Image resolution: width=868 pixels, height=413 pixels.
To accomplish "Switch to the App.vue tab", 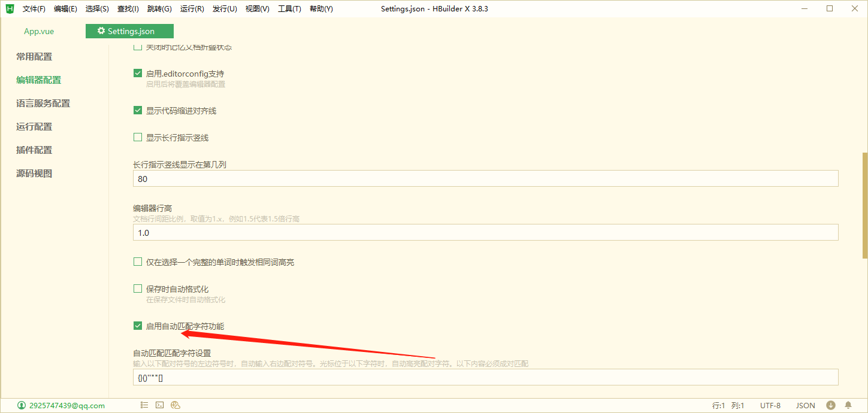I will click(38, 31).
